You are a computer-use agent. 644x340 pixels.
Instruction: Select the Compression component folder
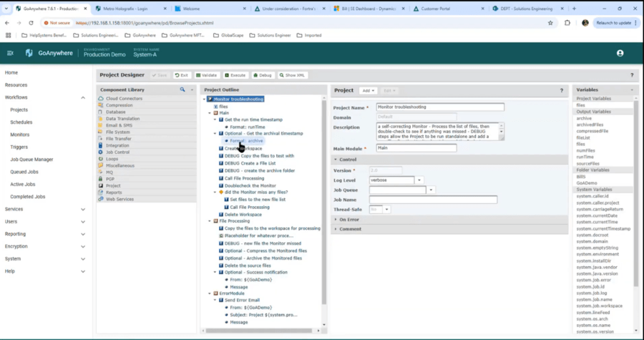[x=119, y=105]
